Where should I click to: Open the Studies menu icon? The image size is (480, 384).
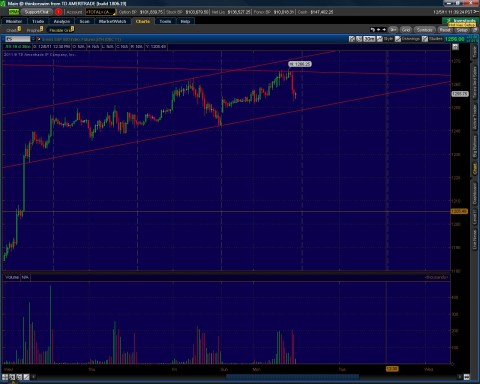point(425,39)
